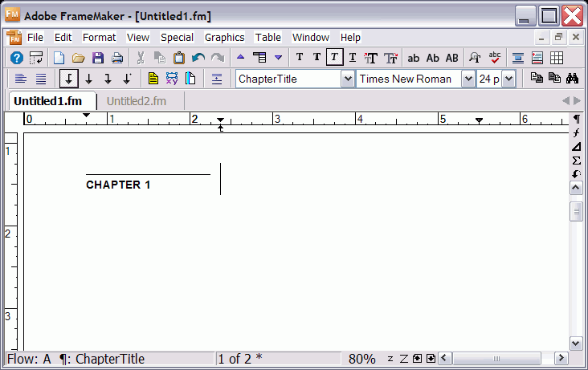Select the decimal tab stop arrow icon

click(x=127, y=79)
